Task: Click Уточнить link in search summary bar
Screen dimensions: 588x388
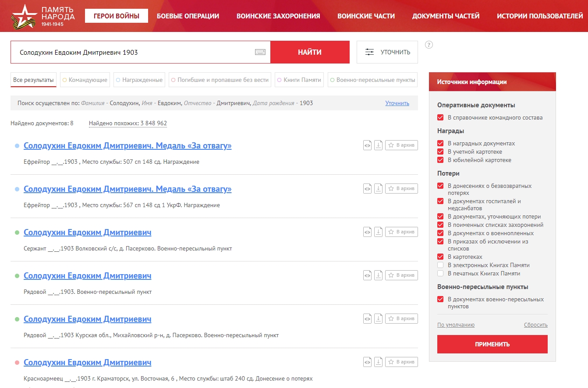Action: [x=397, y=103]
